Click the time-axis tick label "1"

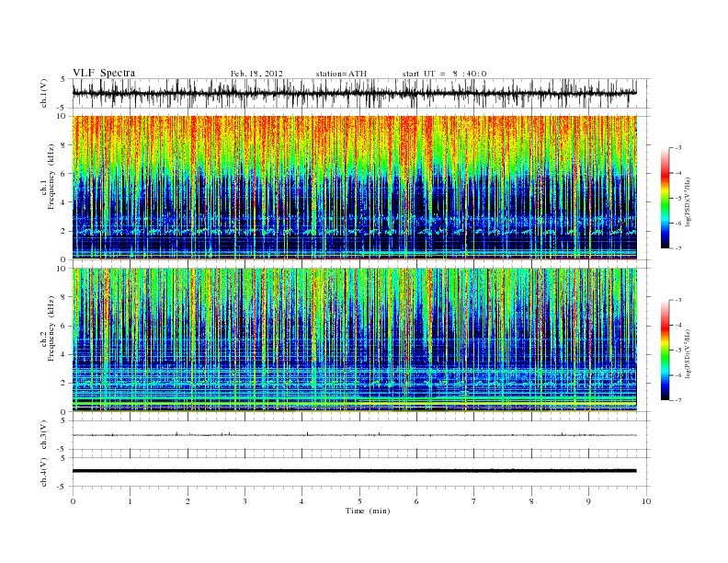[130, 501]
